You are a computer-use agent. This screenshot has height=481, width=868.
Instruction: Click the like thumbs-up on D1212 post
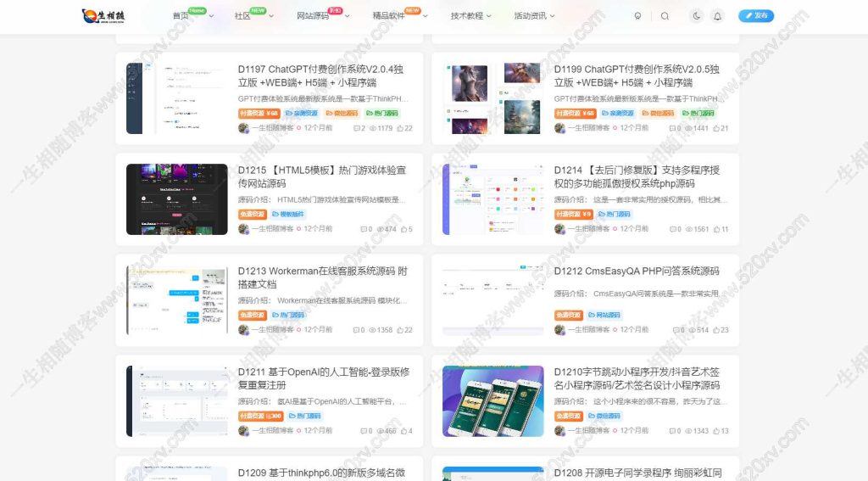715,330
